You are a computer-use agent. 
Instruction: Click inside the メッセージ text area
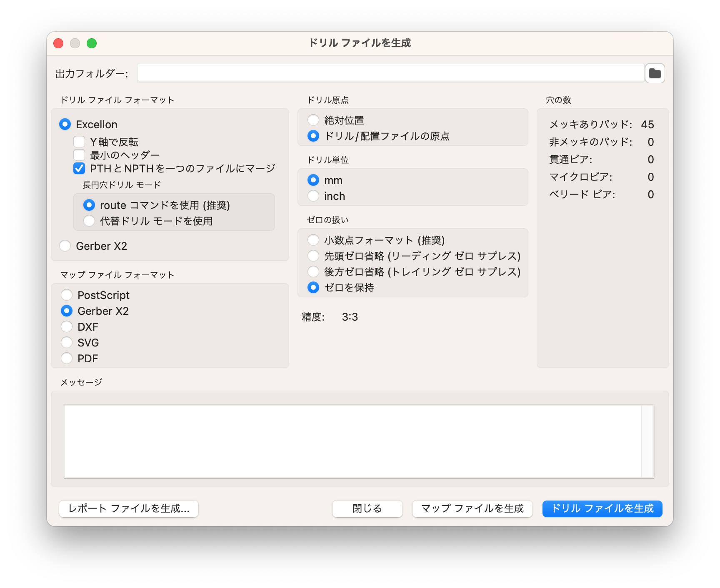(352, 441)
